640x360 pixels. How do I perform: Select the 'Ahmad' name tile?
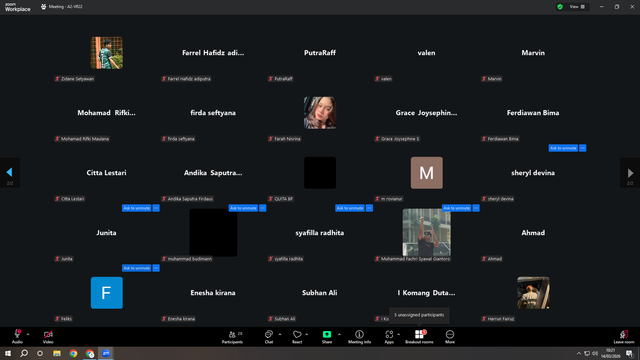click(x=533, y=233)
